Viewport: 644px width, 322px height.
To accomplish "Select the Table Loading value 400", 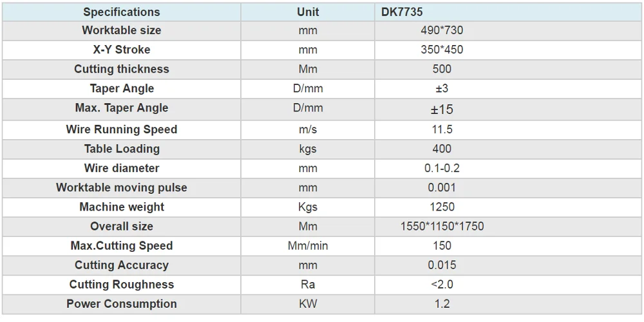I will coord(442,149).
